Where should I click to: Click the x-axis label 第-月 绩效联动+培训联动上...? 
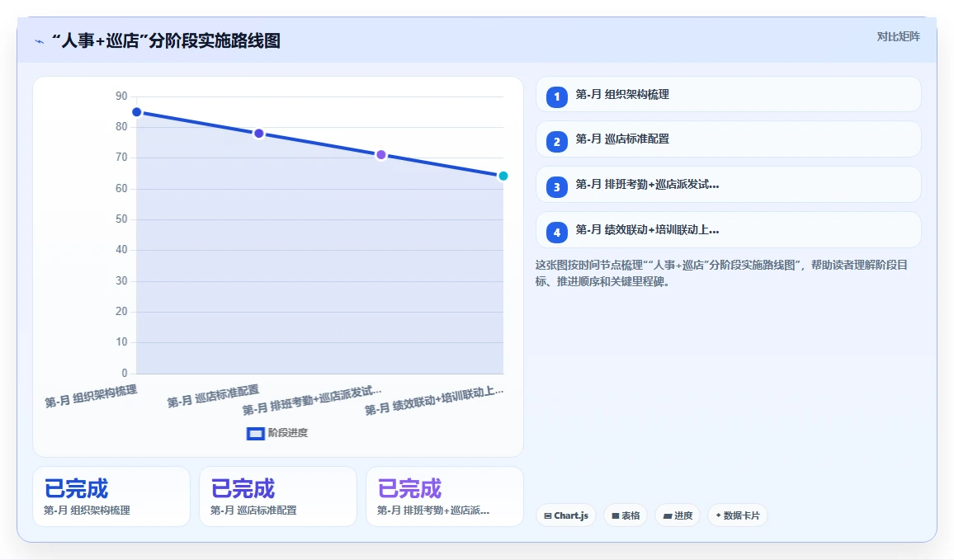click(x=434, y=401)
